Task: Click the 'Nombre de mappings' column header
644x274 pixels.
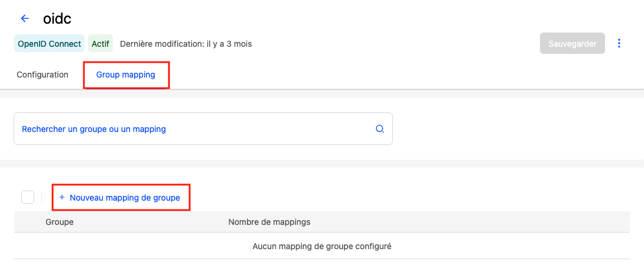Action: click(269, 222)
